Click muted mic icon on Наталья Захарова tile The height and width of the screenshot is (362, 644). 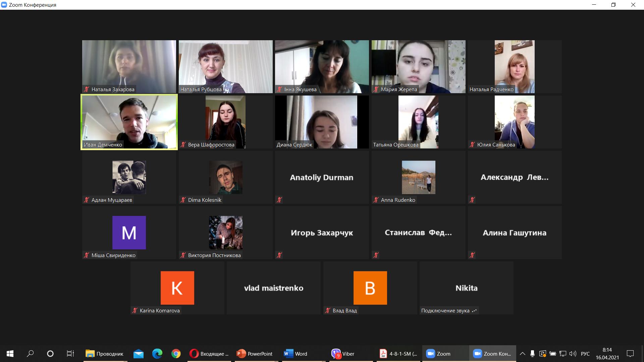click(87, 89)
